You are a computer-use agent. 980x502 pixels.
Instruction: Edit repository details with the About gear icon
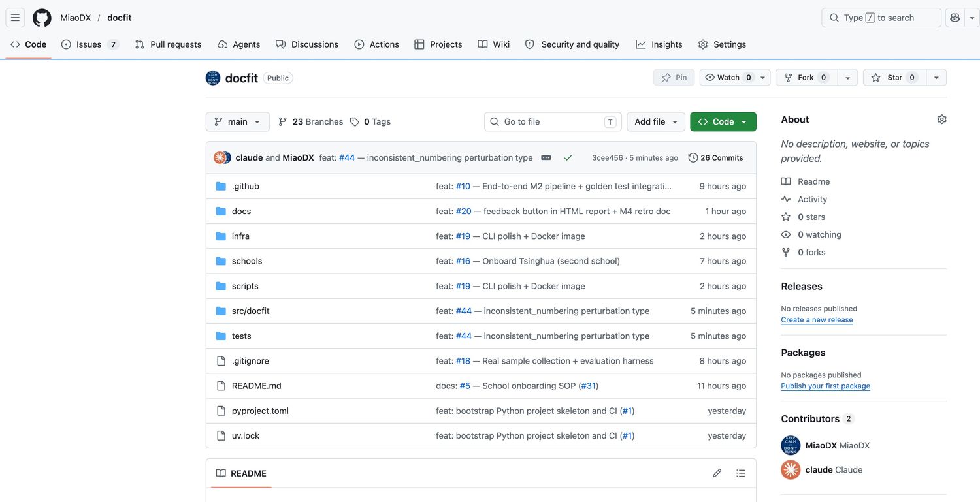941,119
